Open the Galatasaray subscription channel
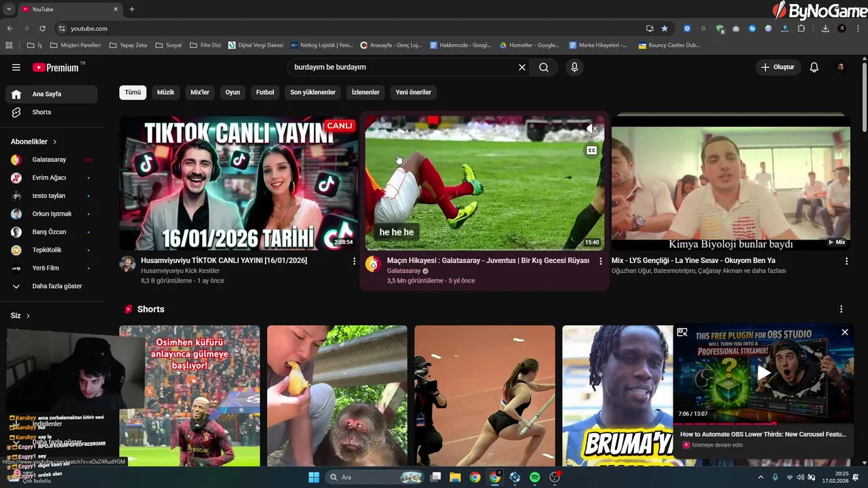 [x=52, y=160]
